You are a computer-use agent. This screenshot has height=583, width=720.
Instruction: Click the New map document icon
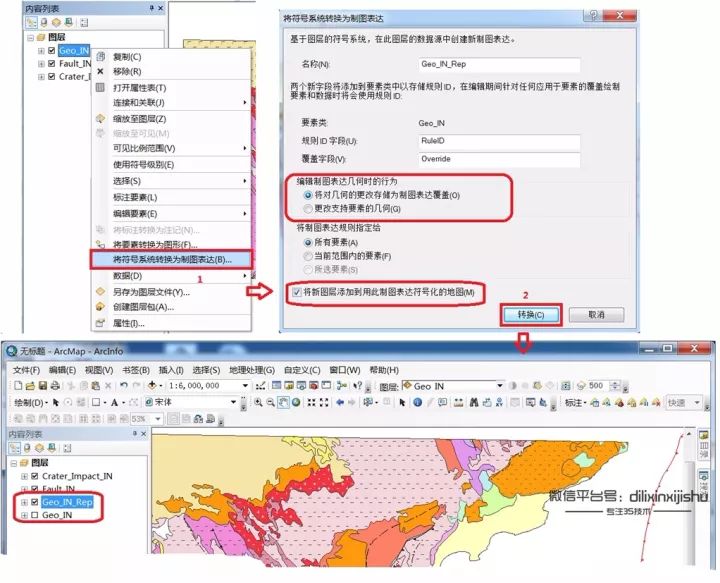(18, 386)
